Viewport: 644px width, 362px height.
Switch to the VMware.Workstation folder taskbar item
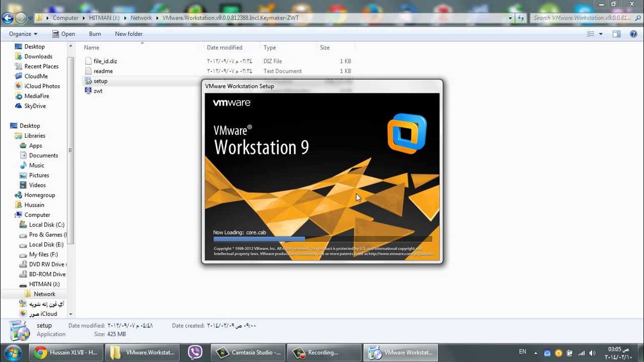142,352
